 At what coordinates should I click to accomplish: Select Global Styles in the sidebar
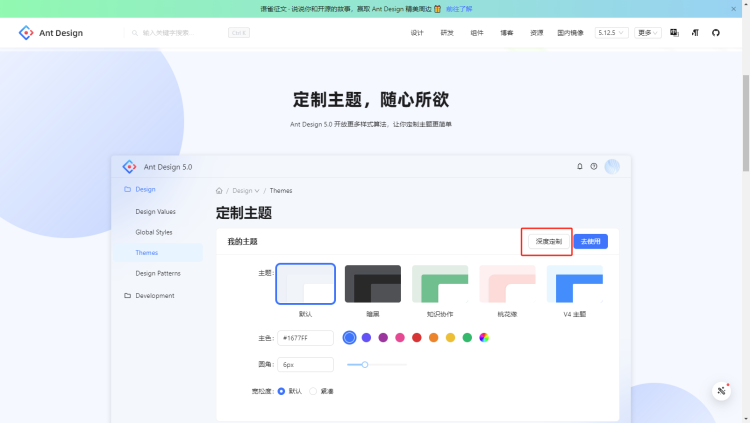tap(158, 232)
